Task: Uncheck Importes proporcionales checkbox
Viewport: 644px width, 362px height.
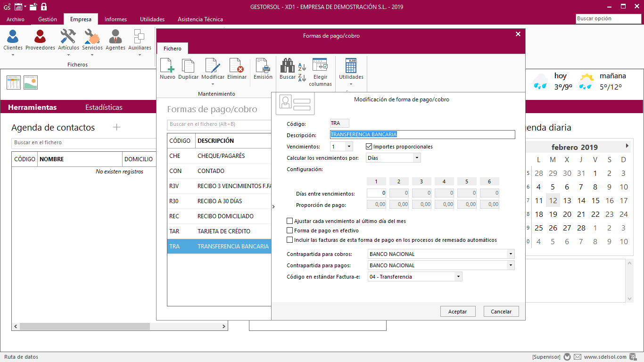Action: click(x=369, y=147)
